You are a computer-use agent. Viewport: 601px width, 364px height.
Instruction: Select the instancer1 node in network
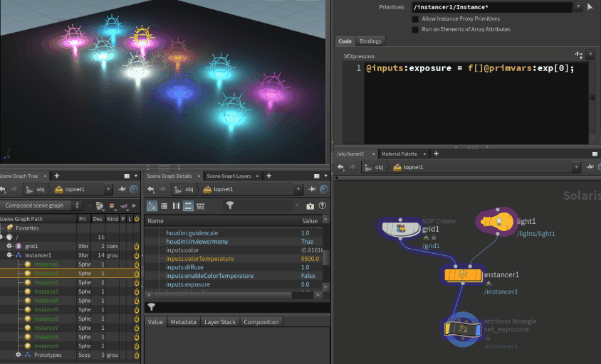[x=463, y=275]
